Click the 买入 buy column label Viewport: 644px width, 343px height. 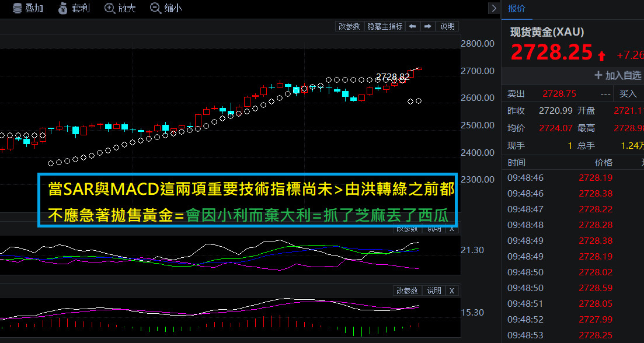628,93
